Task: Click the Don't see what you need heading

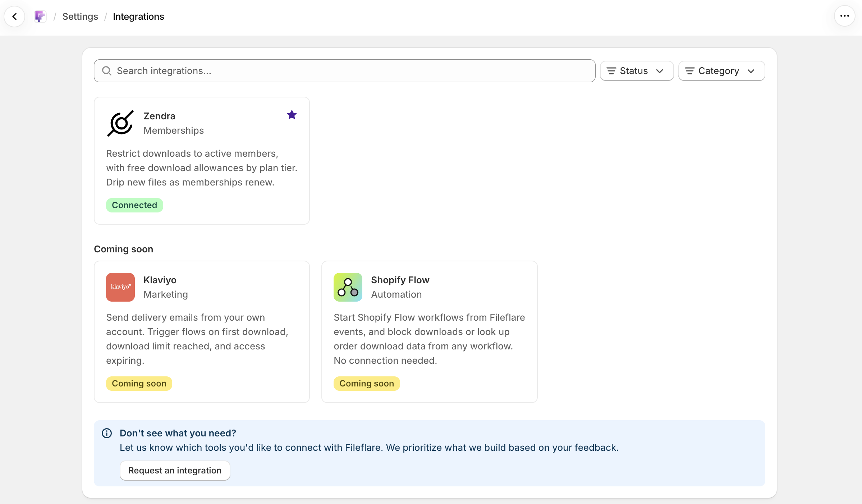Action: [x=178, y=433]
